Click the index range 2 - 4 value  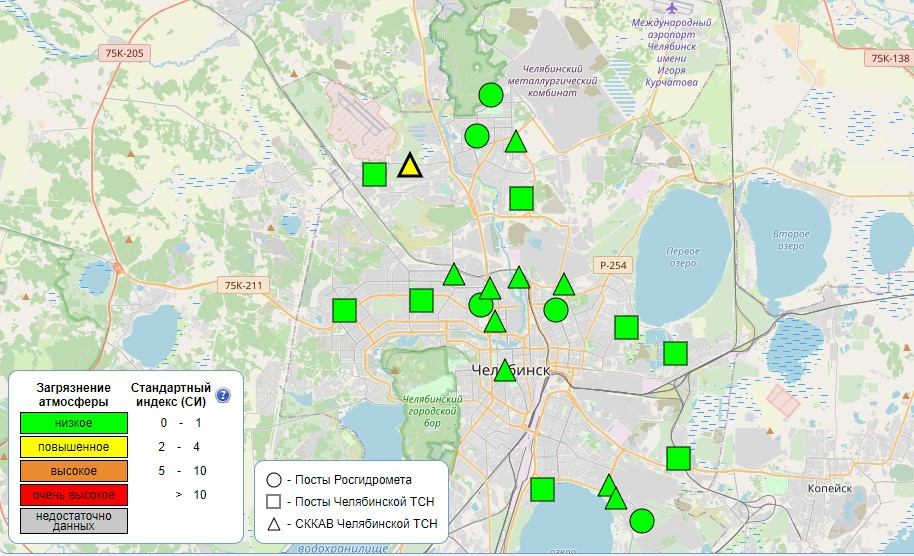tap(179, 447)
